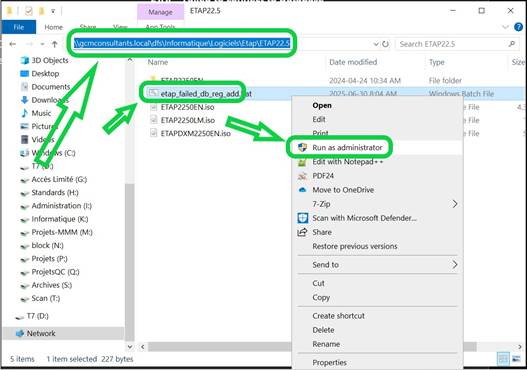Go back using the Back arrow
Viewport: 527px width, 370px height.
point(12,44)
